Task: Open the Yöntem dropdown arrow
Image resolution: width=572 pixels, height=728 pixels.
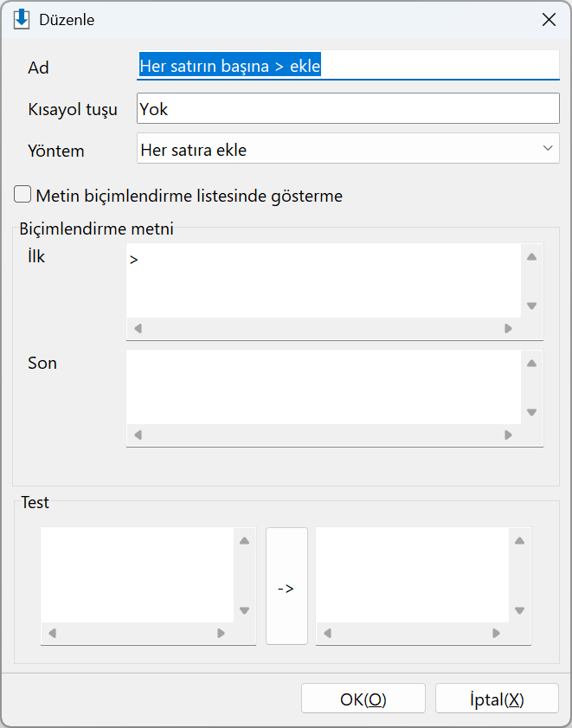Action: click(548, 149)
